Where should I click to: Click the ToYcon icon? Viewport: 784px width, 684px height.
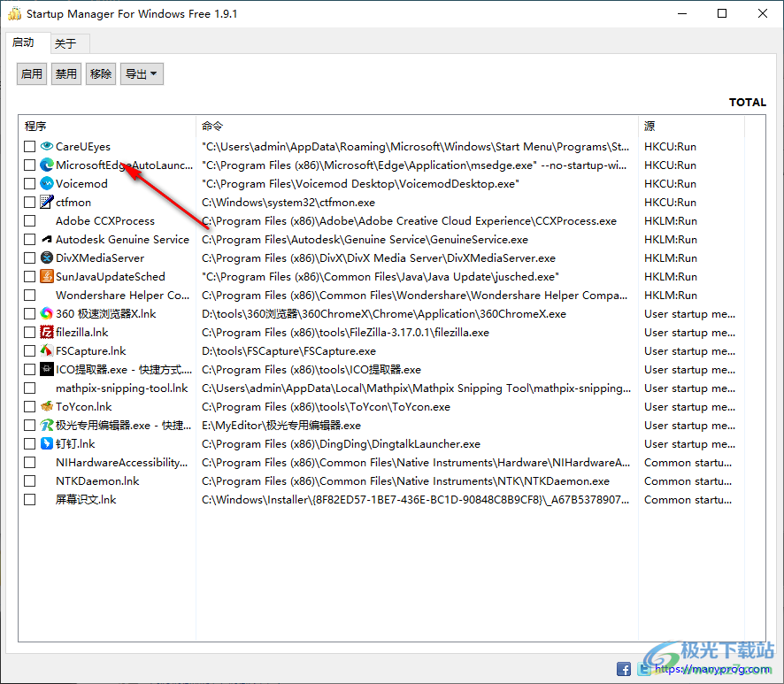click(47, 406)
